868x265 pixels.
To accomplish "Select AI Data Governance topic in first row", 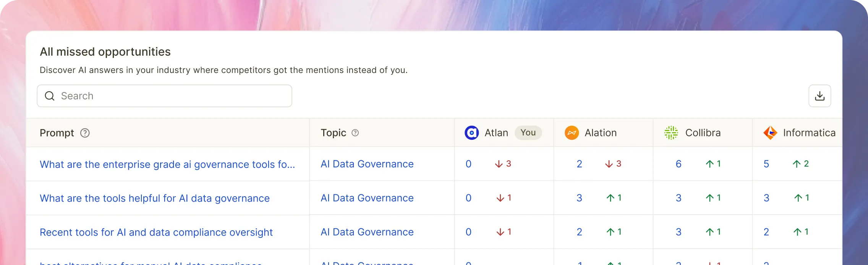I will tap(367, 164).
